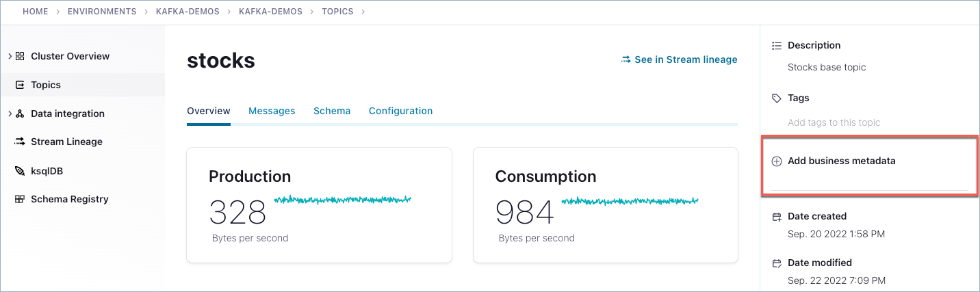Click the Stream Lineage sidebar icon
The width and height of the screenshot is (980, 292).
tap(19, 142)
